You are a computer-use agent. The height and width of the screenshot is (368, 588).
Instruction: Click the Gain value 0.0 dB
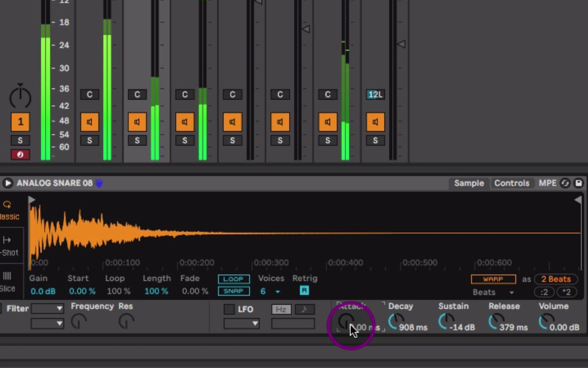[x=43, y=291]
